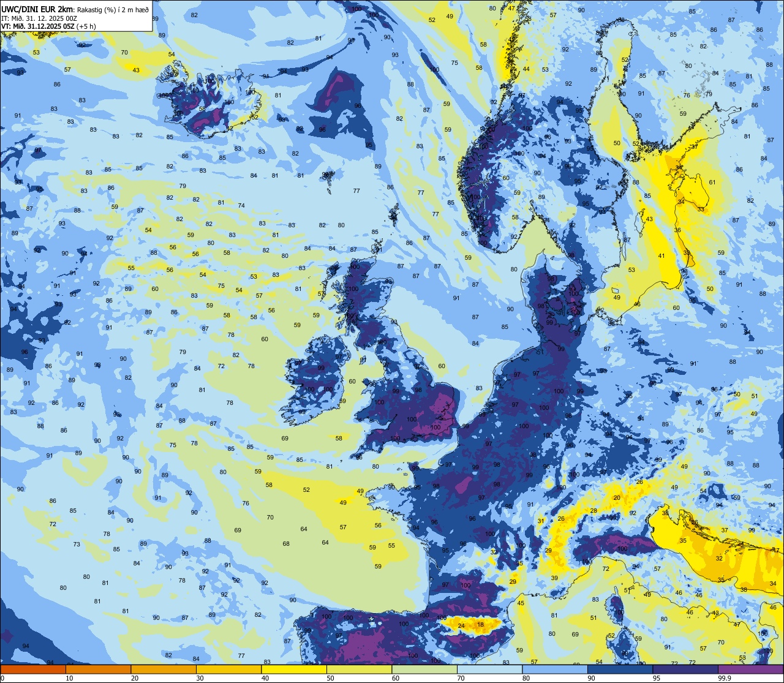Screen dimensions: 784x683
Task: Select the 40–50% bright yellow legend swatch
Action: pyautogui.click(x=294, y=669)
